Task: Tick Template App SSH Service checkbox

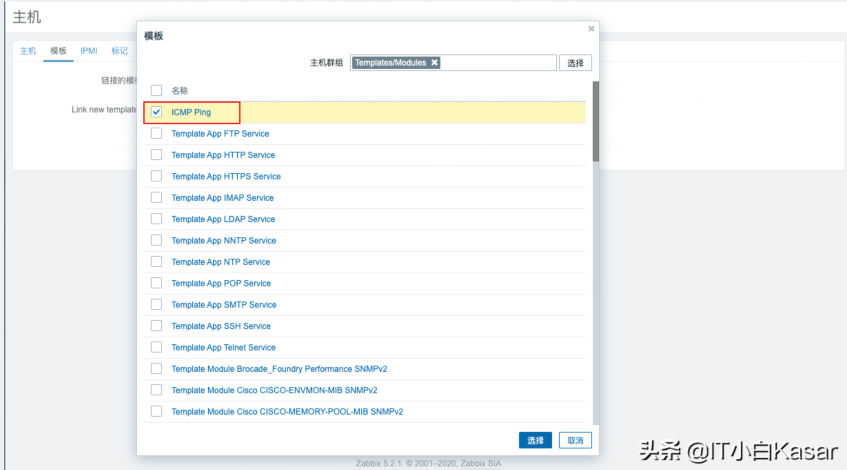Action: click(156, 326)
